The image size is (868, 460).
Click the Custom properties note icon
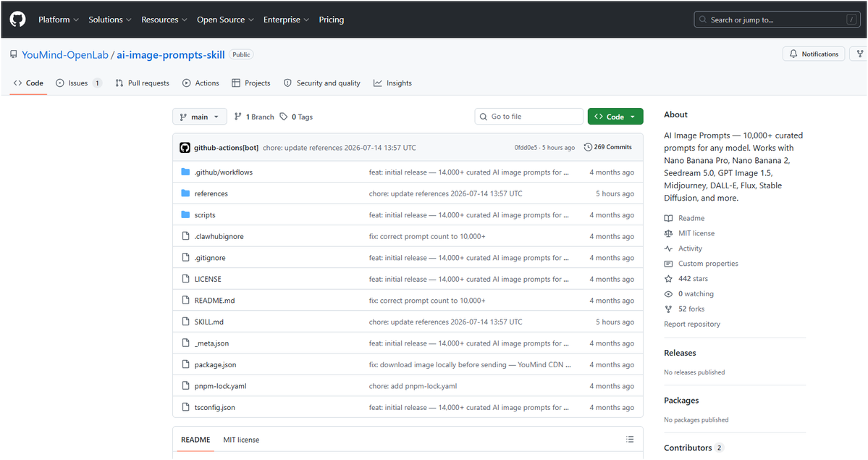tap(668, 264)
